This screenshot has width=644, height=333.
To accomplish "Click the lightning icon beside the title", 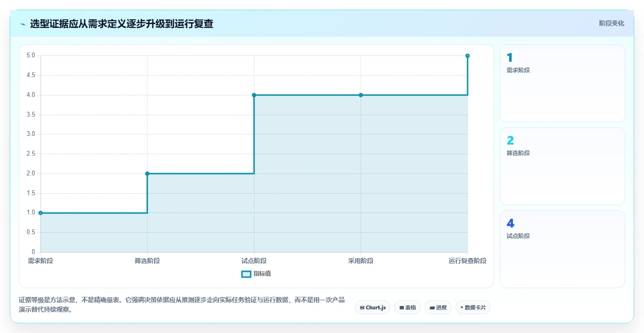I will pos(23,24).
